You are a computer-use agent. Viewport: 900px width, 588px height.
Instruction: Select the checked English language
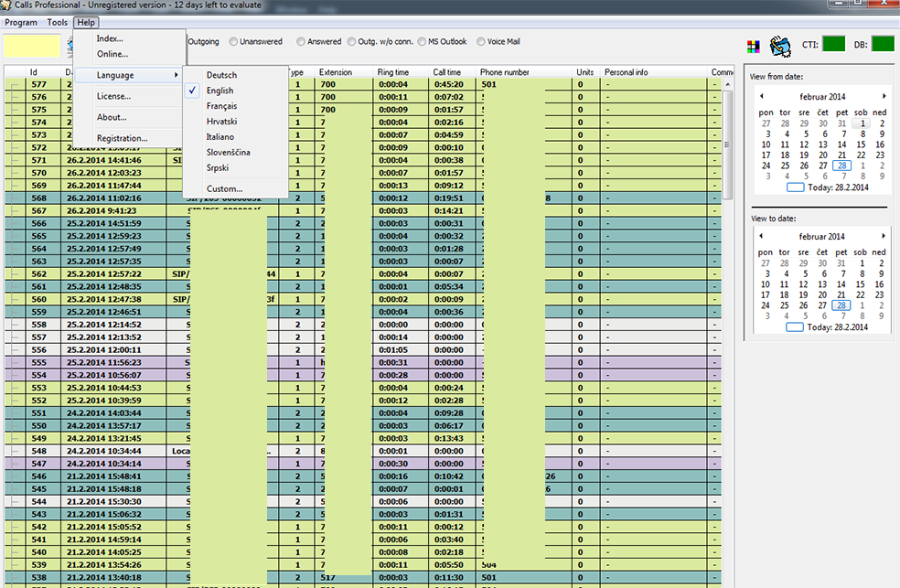(x=220, y=91)
